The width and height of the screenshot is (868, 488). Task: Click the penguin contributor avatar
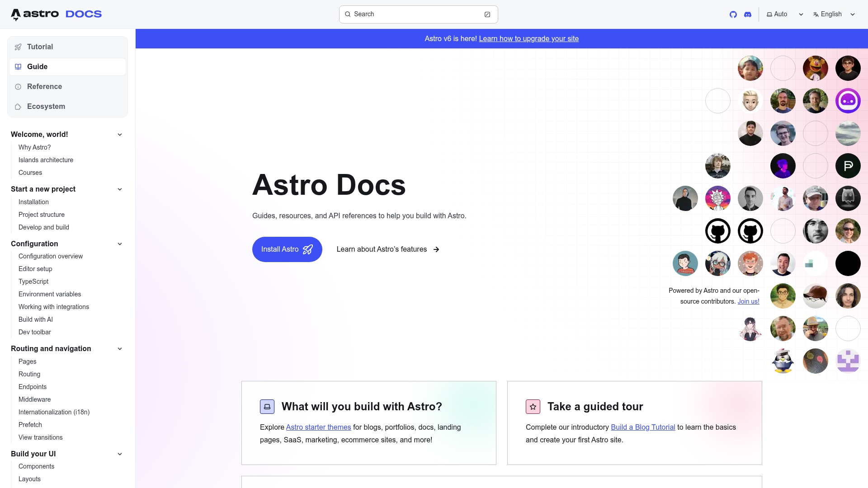point(783,361)
